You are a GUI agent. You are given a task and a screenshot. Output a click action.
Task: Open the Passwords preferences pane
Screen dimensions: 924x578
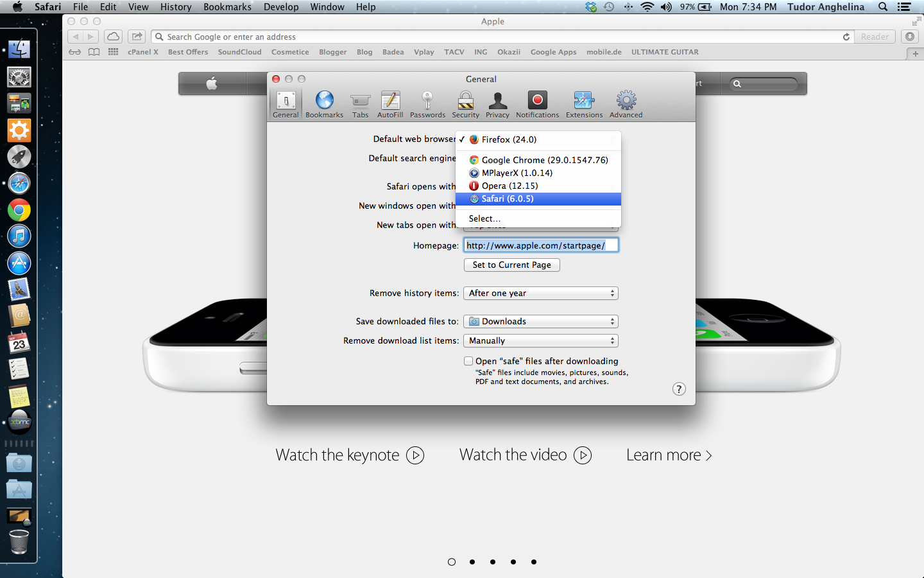(427, 105)
